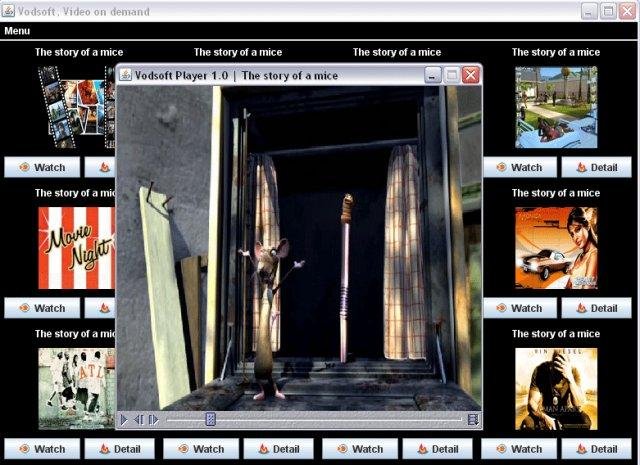
Task: Open the Menu in the menu bar
Action: tap(17, 31)
